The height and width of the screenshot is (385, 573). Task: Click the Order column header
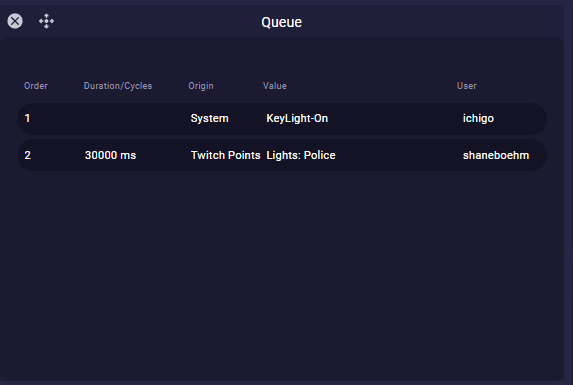(36, 86)
